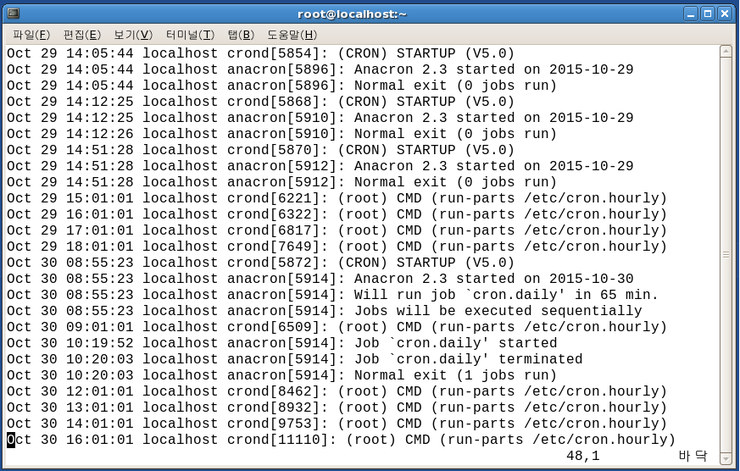Click the terminal window icon in title bar

[13, 13]
